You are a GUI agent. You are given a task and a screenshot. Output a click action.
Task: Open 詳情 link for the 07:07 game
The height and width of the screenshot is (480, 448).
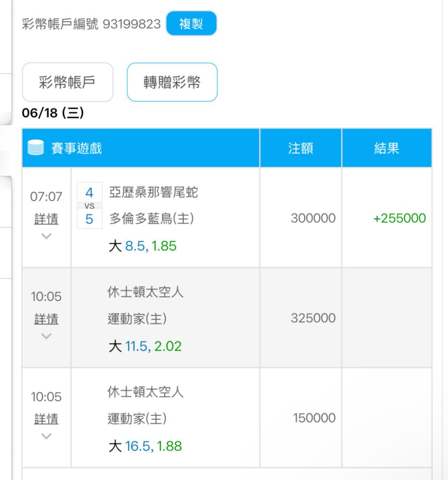pyautogui.click(x=46, y=219)
